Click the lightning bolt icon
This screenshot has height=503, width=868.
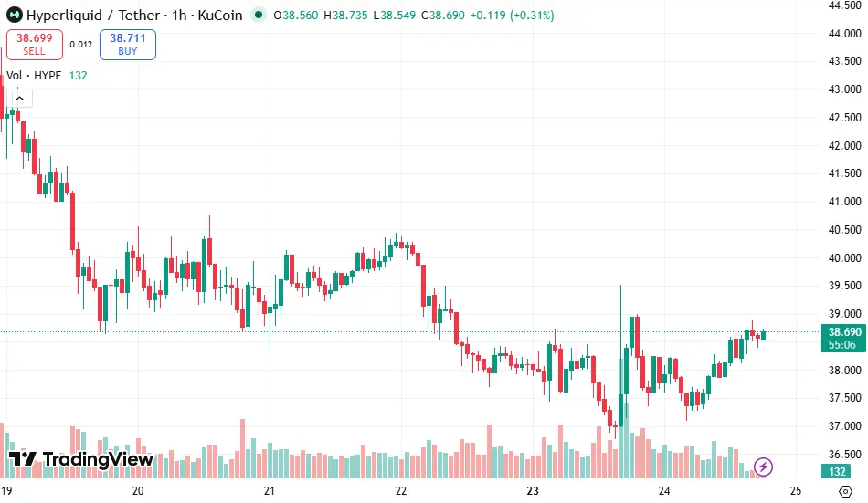coord(764,466)
